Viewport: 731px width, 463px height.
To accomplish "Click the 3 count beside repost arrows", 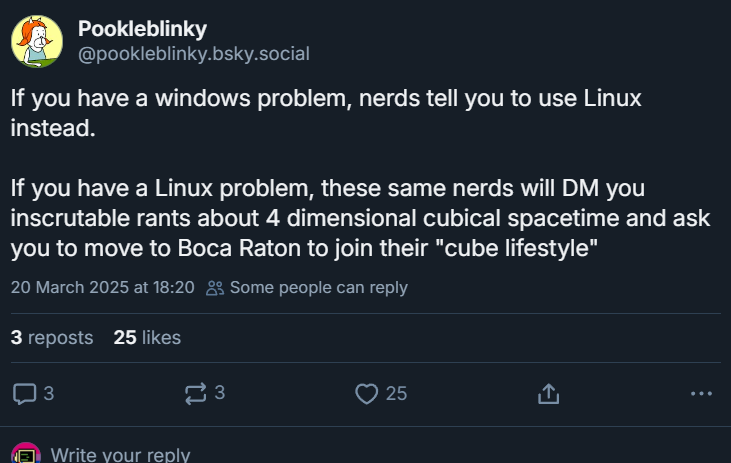I will coord(220,393).
